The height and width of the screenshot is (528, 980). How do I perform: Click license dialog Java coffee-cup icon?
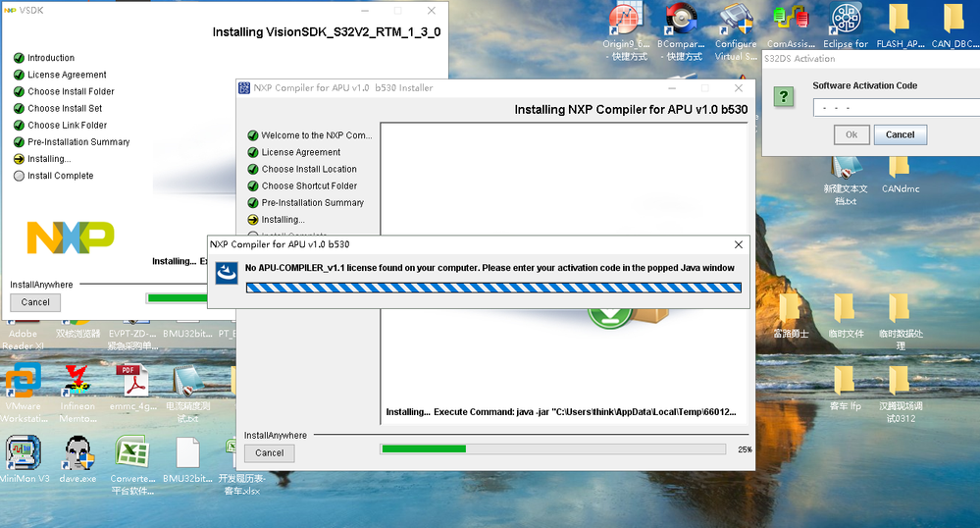(227, 274)
